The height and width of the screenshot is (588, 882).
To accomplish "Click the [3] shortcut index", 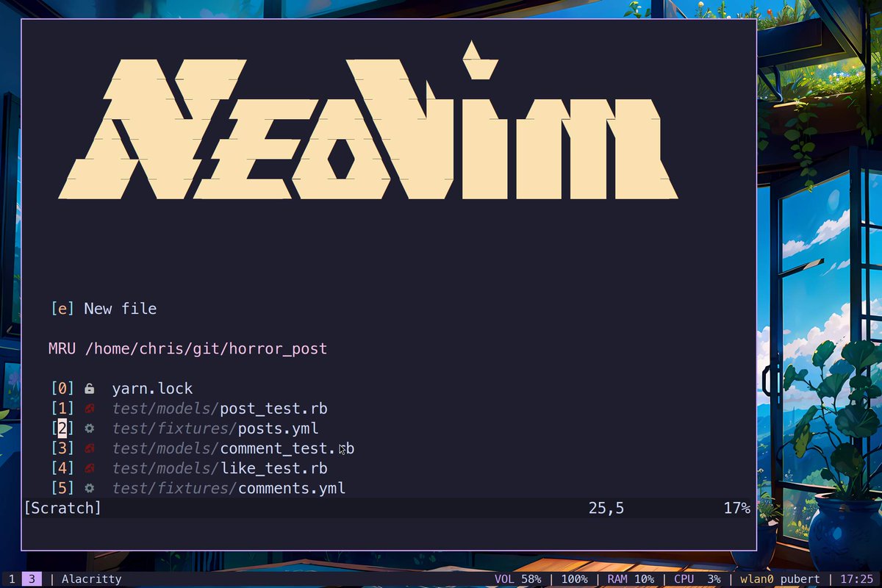I will point(62,448).
